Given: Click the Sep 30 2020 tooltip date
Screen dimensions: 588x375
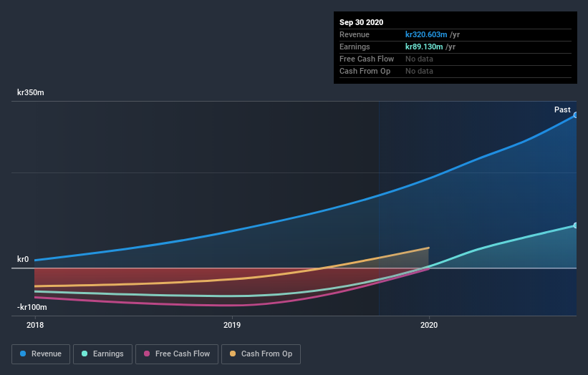Looking at the screenshot, I should (361, 22).
